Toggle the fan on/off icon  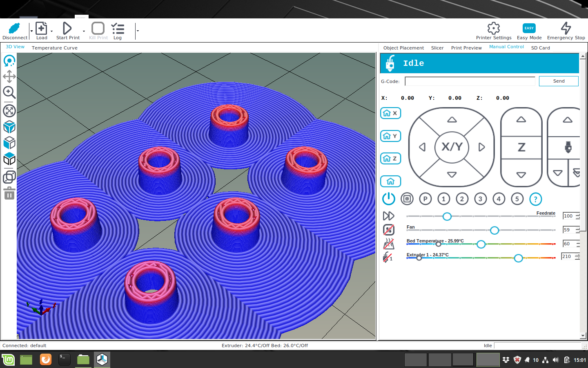point(388,230)
